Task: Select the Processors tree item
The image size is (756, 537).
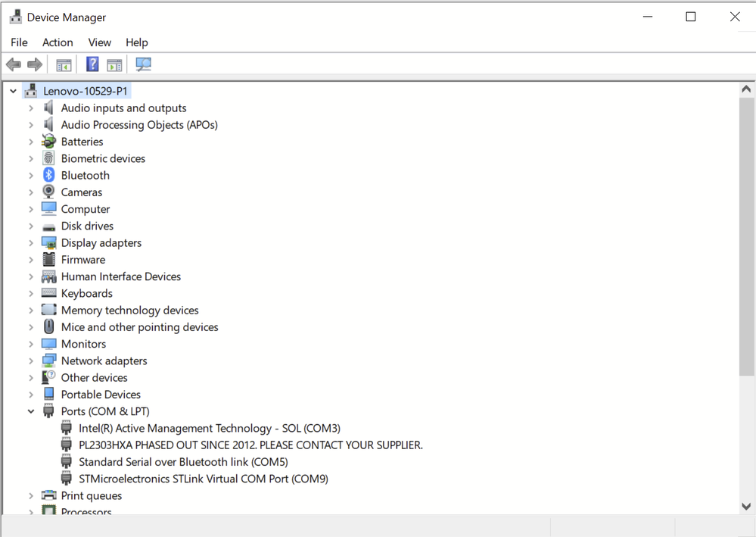Action: [x=86, y=511]
